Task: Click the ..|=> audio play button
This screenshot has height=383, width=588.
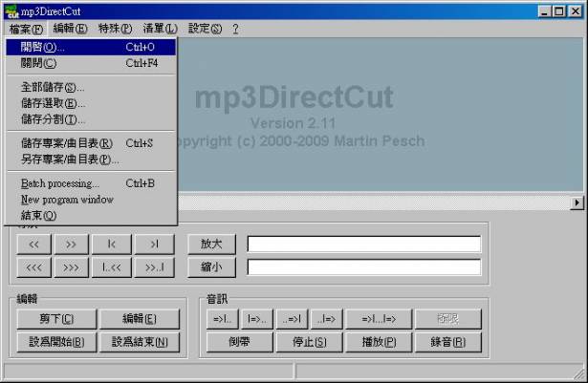Action: coord(326,319)
